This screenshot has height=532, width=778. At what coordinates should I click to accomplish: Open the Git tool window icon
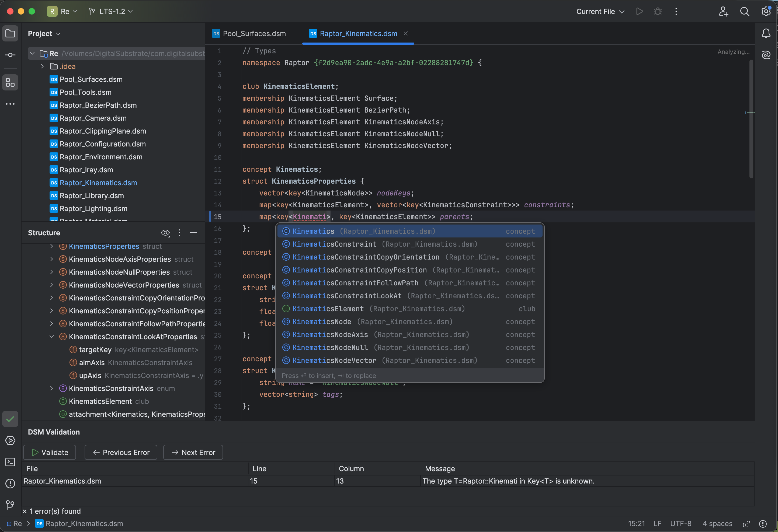(x=10, y=505)
